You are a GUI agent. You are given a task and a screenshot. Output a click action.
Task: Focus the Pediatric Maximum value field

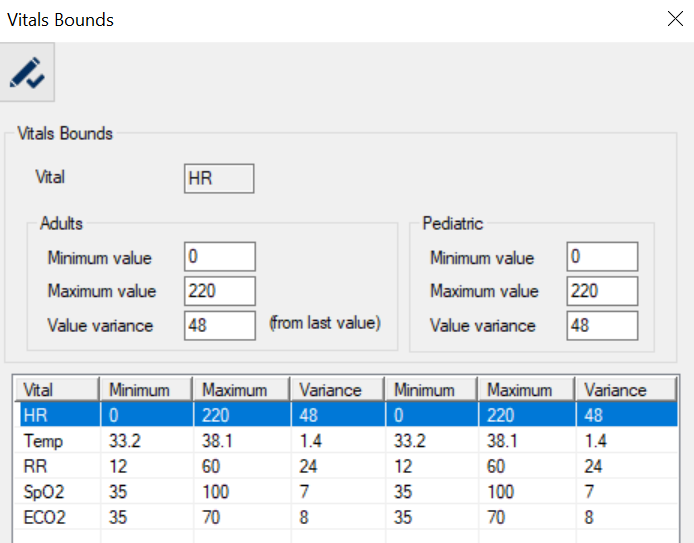601,292
